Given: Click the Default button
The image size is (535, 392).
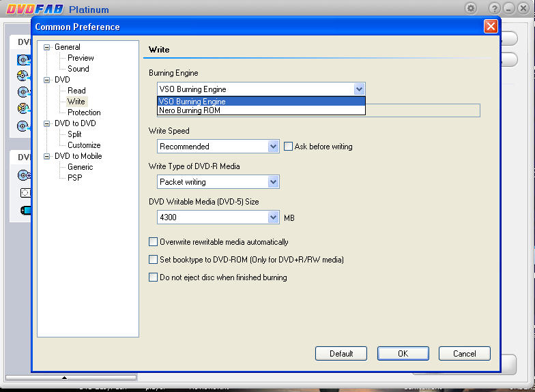Looking at the screenshot, I should pos(341,354).
